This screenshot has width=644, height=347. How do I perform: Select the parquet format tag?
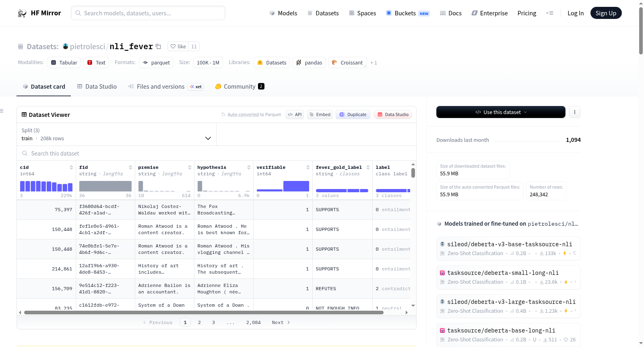tap(156, 62)
